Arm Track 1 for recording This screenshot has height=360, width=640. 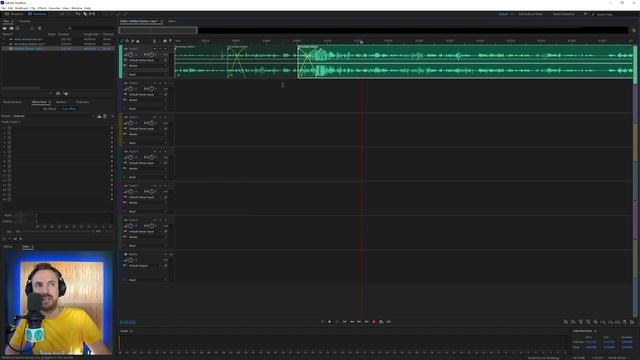(x=165, y=49)
